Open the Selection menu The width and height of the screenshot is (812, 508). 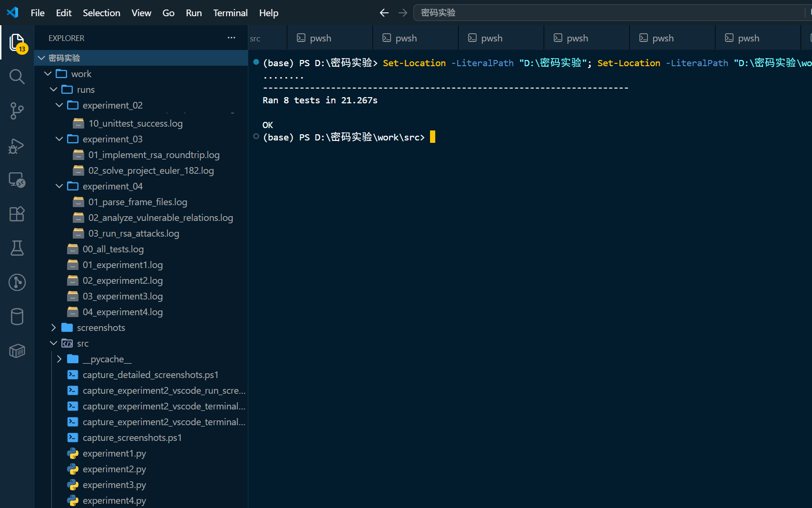point(101,13)
